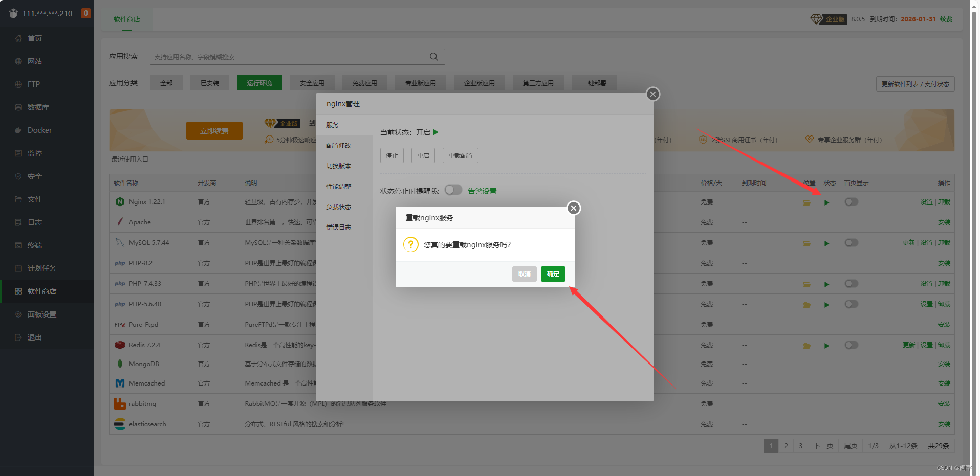Click the Redis 7.2.4 status play icon
980x476 pixels.
point(826,346)
